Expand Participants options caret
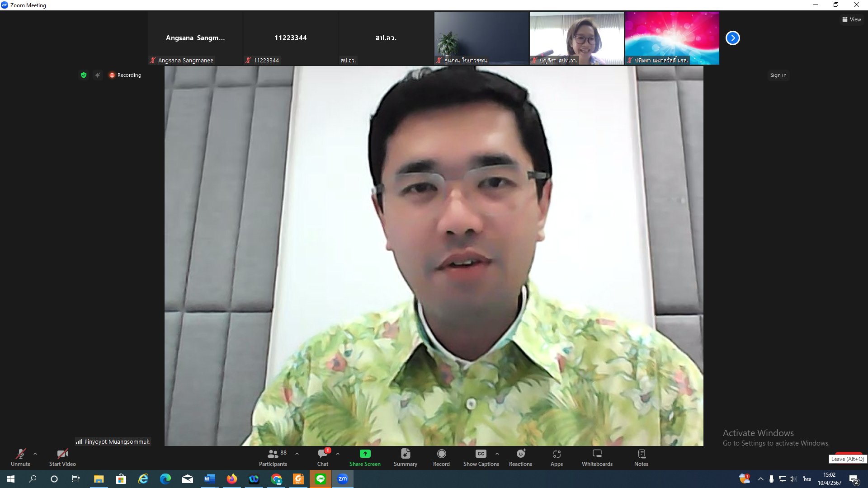Image resolution: width=868 pixels, height=488 pixels. point(297,454)
